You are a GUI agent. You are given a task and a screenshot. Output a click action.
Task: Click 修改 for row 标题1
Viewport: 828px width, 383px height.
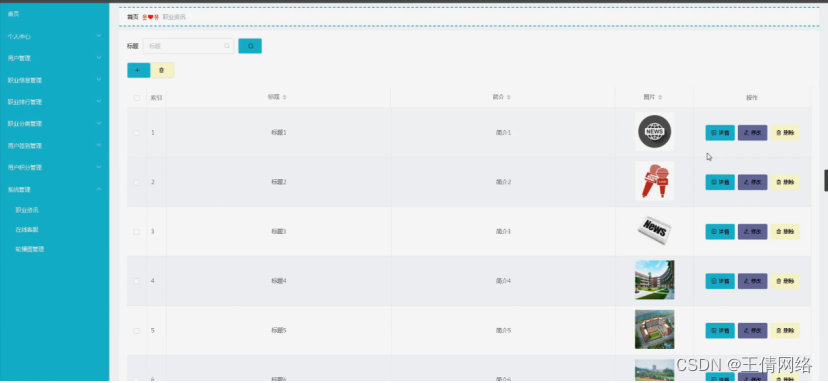click(x=752, y=133)
